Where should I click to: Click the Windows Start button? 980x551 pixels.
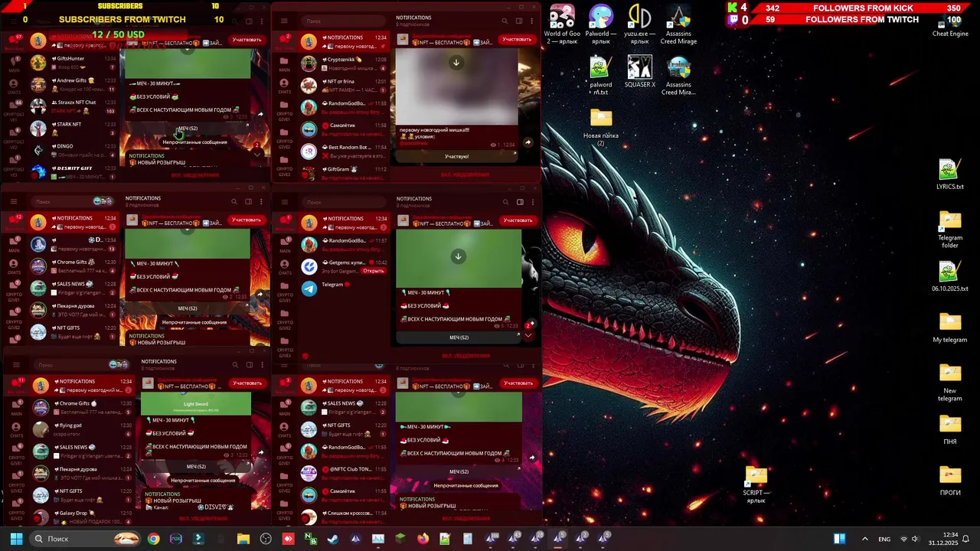pyautogui.click(x=16, y=539)
